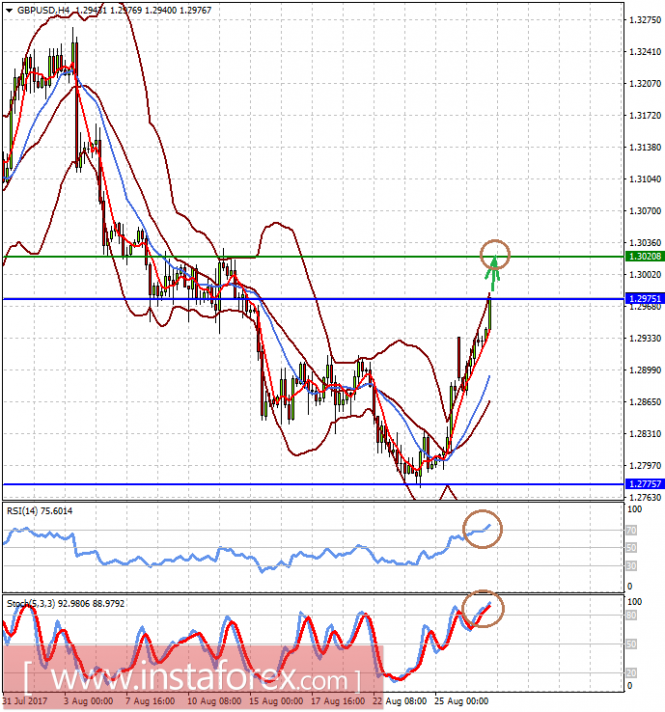Image resolution: width=665 pixels, height=712 pixels.
Task: Click the RSI(14) 75.6014 indicator label
Action: (x=39, y=511)
